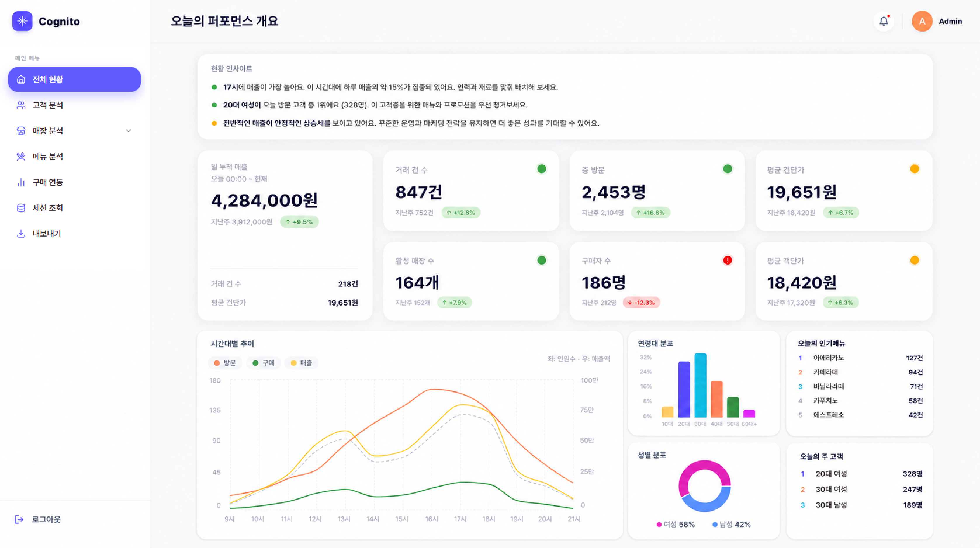Click the Cognito asterisk logo icon
This screenshot has width=980, height=548.
tap(22, 21)
